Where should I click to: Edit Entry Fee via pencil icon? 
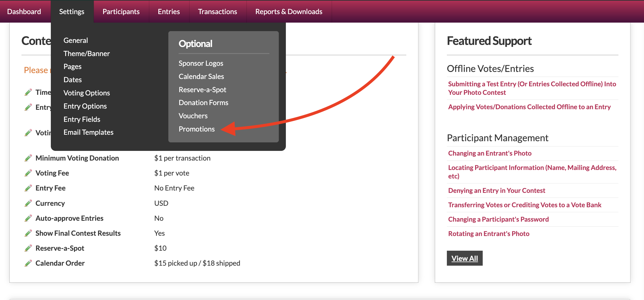(x=28, y=188)
